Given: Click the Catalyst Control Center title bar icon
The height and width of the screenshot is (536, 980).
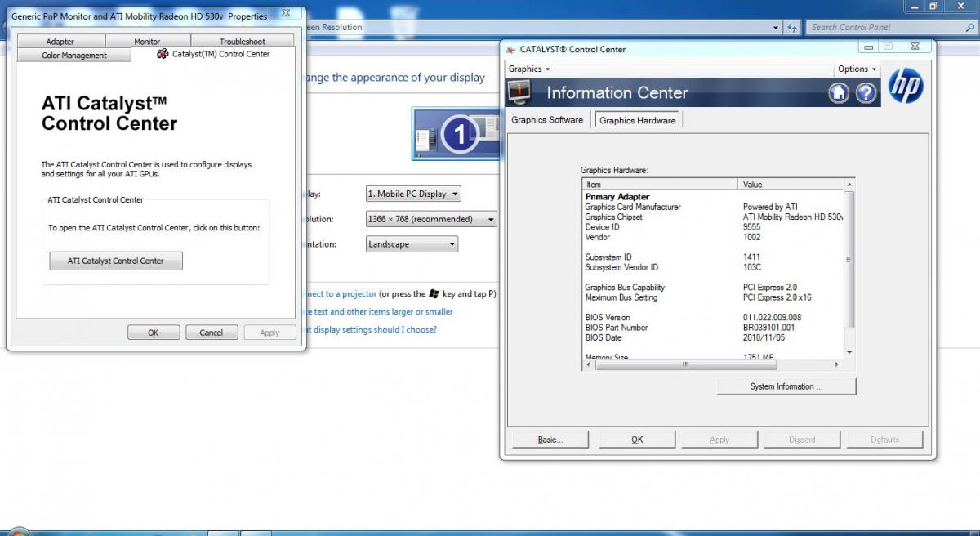Looking at the screenshot, I should tap(511, 49).
